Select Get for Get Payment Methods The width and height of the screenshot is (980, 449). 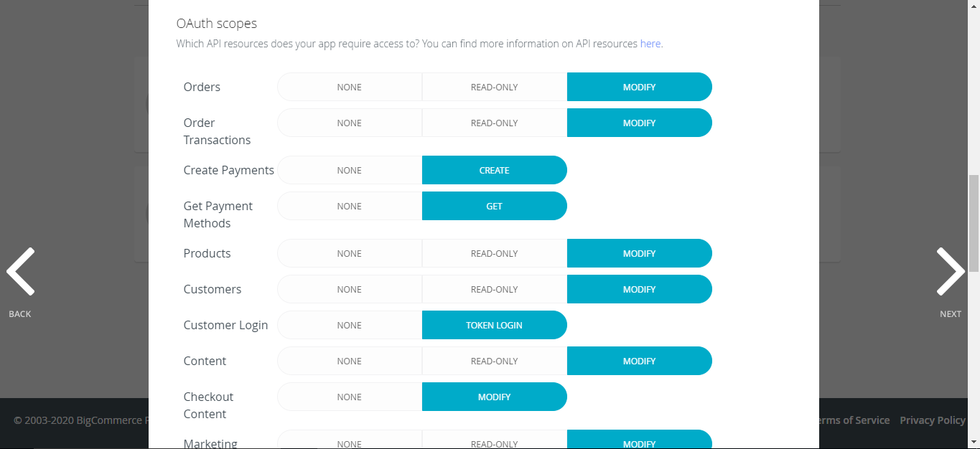tap(494, 206)
